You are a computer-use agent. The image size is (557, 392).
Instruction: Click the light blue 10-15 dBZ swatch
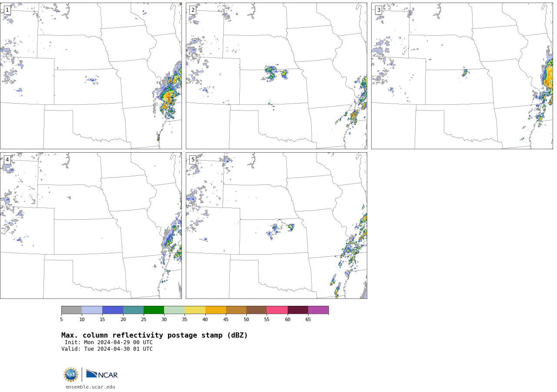click(92, 310)
